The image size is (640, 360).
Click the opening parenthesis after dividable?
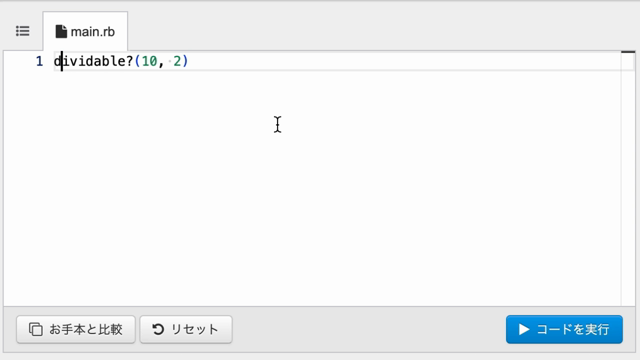pyautogui.click(x=137, y=61)
